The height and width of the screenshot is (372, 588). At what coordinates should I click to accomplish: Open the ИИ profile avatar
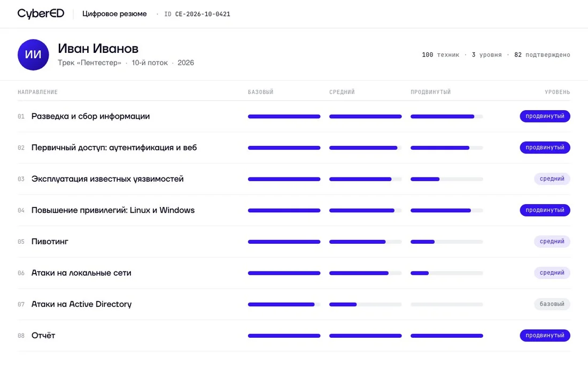pyautogui.click(x=33, y=55)
